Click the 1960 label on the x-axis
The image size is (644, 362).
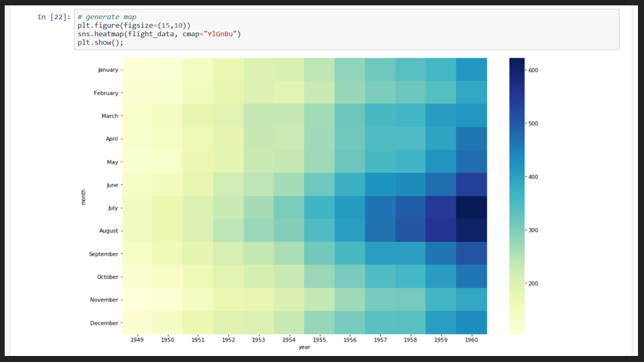[472, 340]
